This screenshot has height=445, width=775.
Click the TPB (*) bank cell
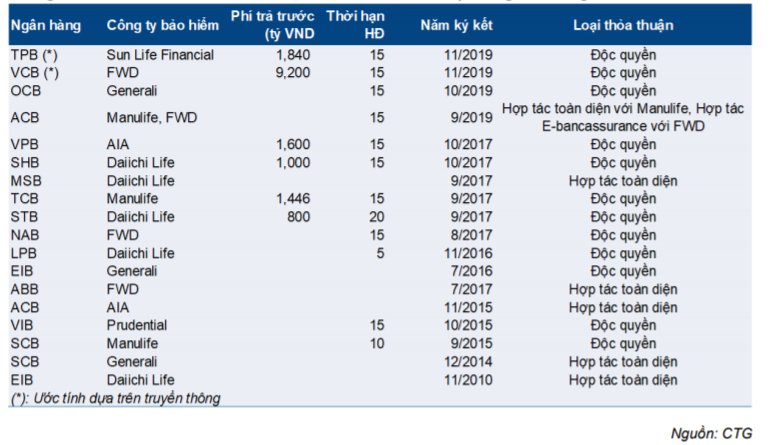tap(34, 55)
